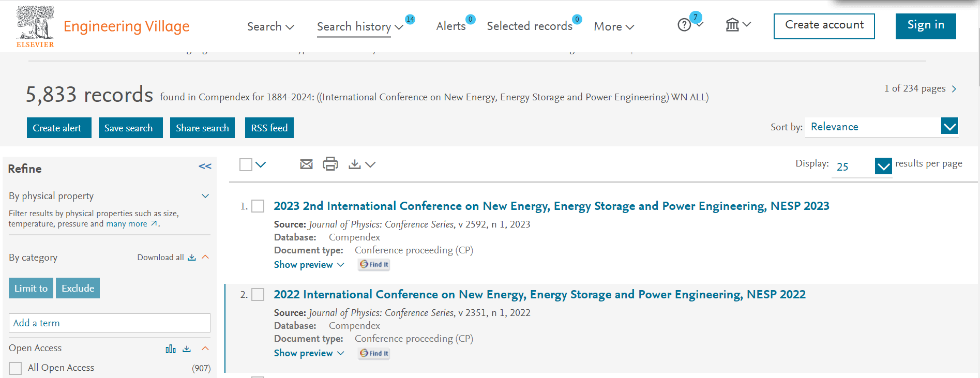Viewport: 980px width, 378px height.
Task: Click the Download all link text
Action: [160, 258]
